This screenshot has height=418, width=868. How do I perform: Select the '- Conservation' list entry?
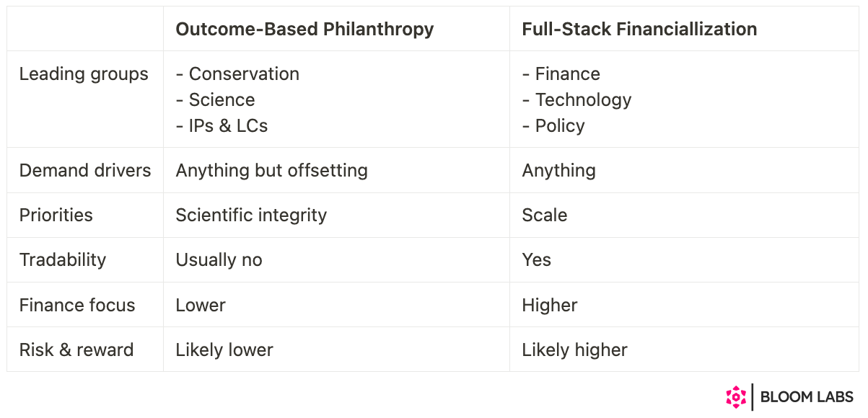click(238, 74)
